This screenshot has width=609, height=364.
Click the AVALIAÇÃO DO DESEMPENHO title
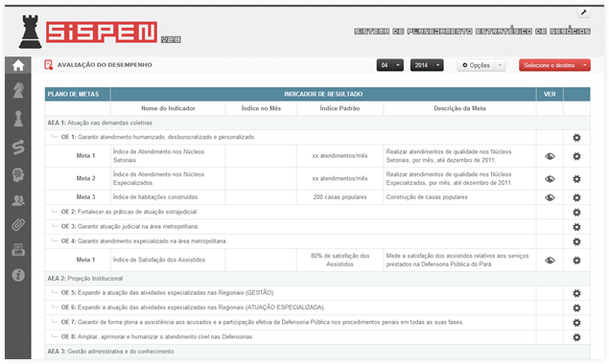point(105,65)
